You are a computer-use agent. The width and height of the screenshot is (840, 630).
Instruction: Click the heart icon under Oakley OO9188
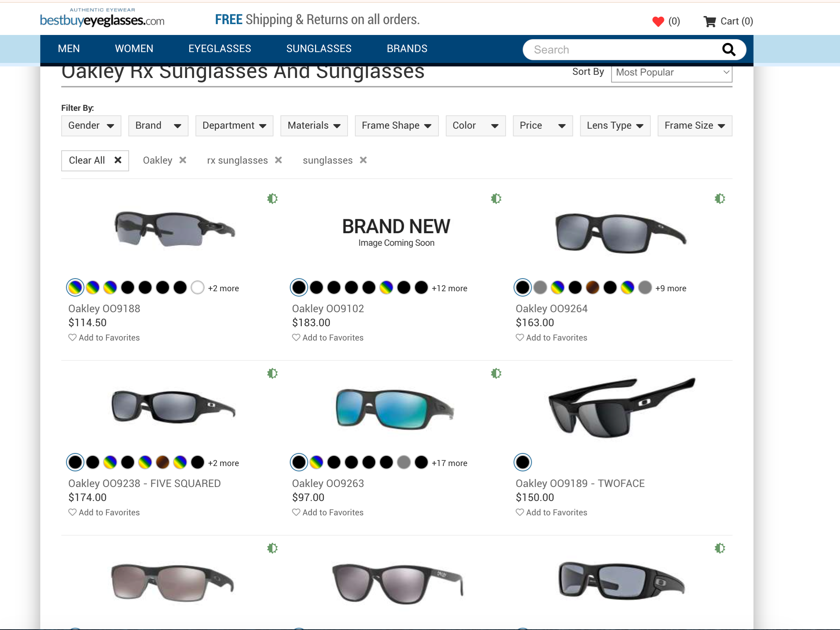pyautogui.click(x=72, y=337)
